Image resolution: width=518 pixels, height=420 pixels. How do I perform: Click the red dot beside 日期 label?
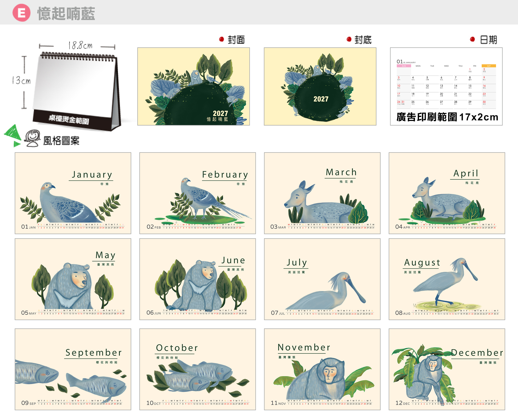coord(472,39)
